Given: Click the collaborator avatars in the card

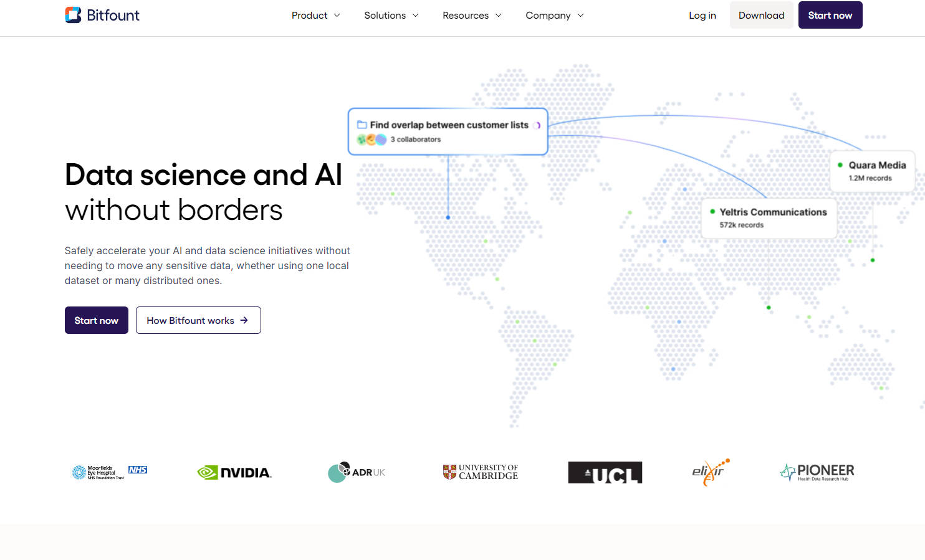Looking at the screenshot, I should 371,140.
